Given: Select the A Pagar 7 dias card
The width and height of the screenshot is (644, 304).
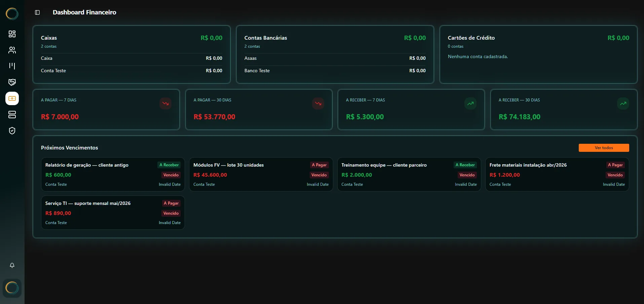Looking at the screenshot, I should pyautogui.click(x=106, y=110).
